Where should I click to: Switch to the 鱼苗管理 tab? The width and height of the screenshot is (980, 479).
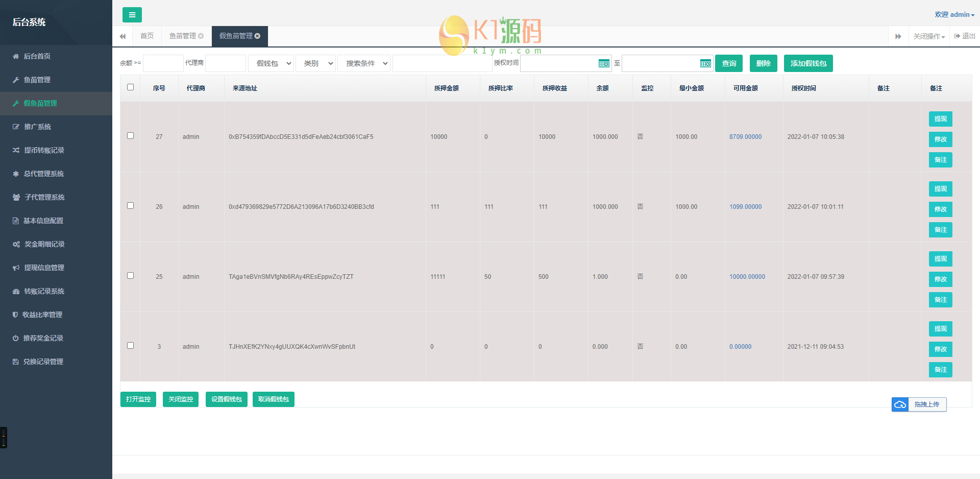tap(183, 36)
